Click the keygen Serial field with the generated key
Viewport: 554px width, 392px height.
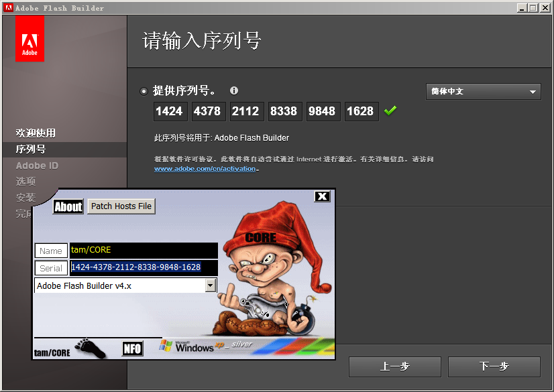point(144,267)
